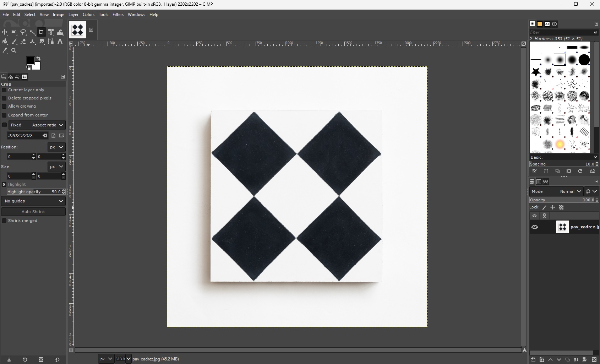Switch to the Device Status tab
Image resolution: width=600 pixels, height=364 pixels.
[10, 77]
